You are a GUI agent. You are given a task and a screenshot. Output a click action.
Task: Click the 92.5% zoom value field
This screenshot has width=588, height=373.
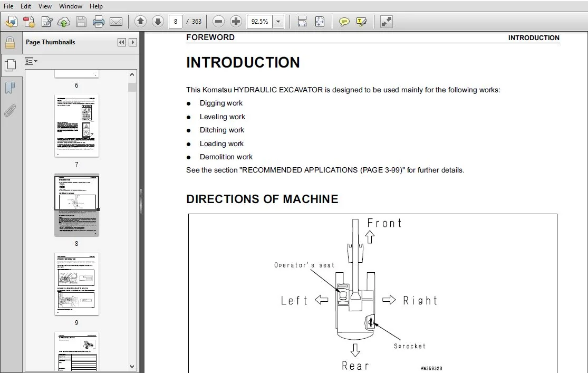point(260,22)
